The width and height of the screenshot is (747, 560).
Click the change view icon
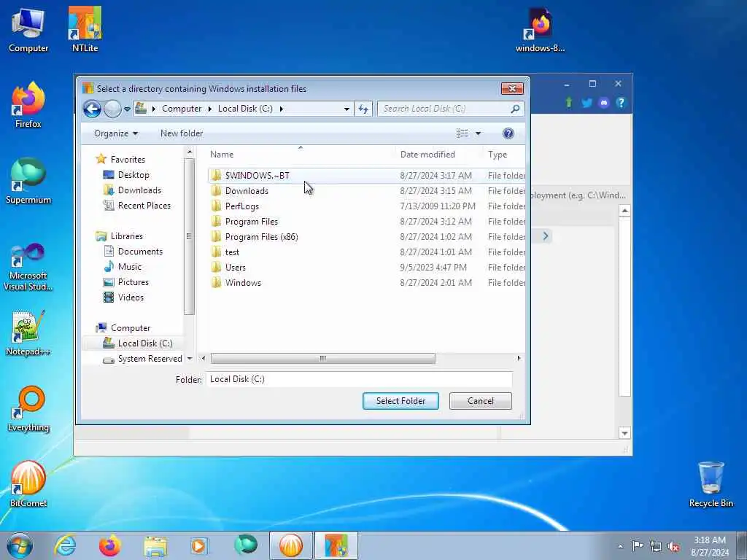[x=462, y=133]
